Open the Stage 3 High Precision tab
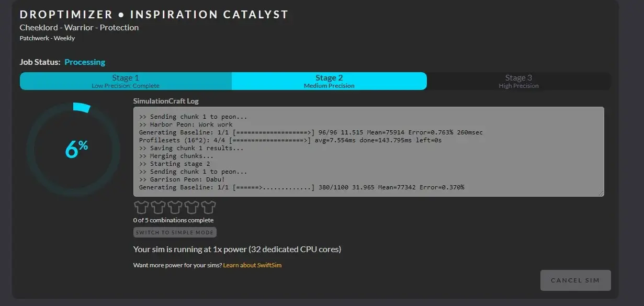Viewport: 644px width, 306px height. point(518,81)
